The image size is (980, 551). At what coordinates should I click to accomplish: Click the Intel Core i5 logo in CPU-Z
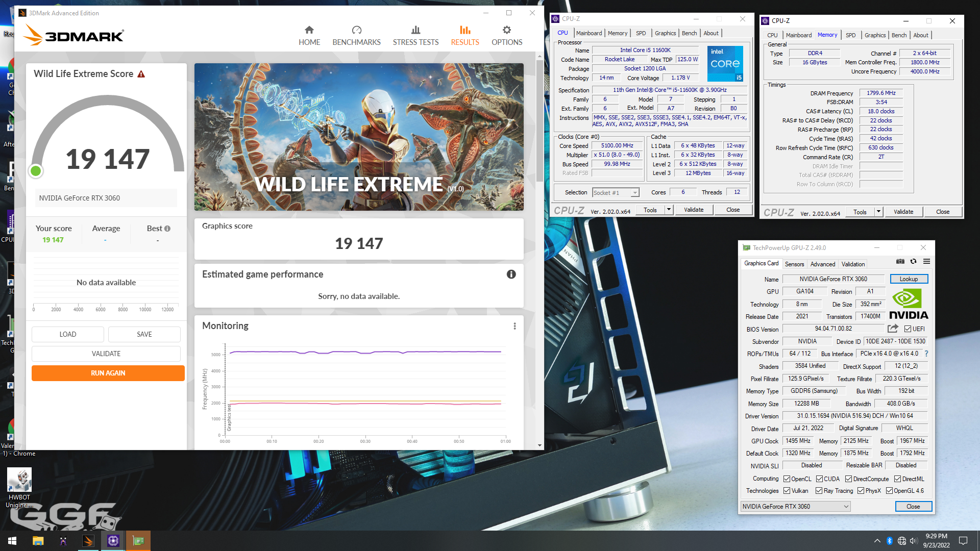725,64
